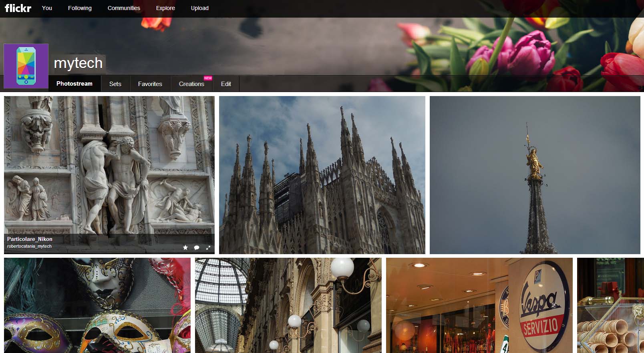Go to Explore in top navigation
Screen dimensions: 644x353
(165, 8)
